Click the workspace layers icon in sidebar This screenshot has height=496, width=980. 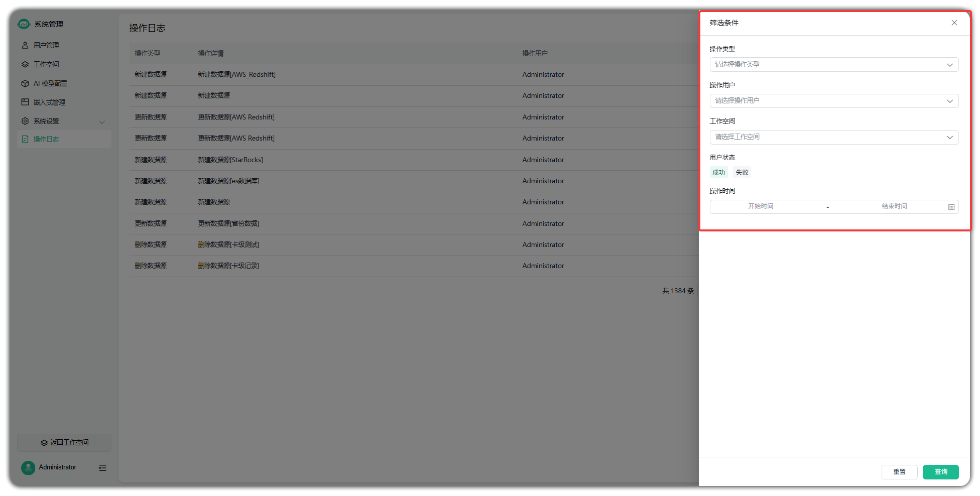[x=25, y=64]
